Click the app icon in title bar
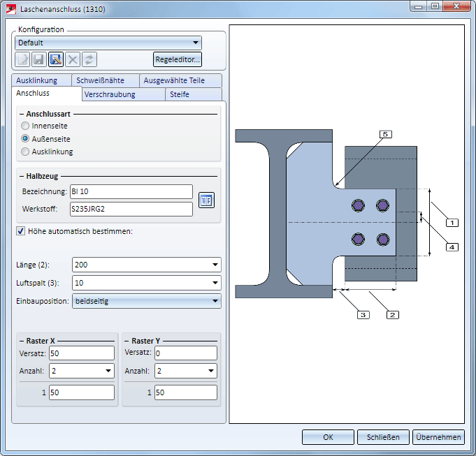 (11, 10)
